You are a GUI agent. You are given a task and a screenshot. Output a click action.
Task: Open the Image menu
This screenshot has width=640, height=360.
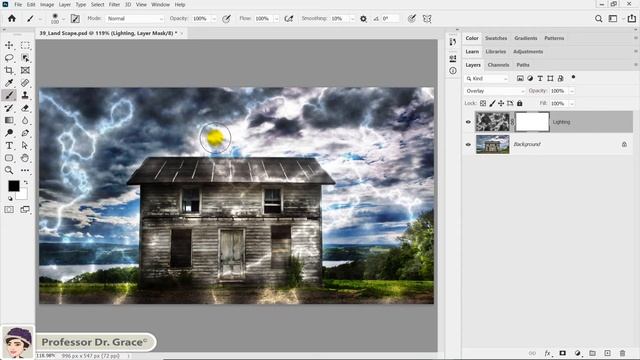47,4
